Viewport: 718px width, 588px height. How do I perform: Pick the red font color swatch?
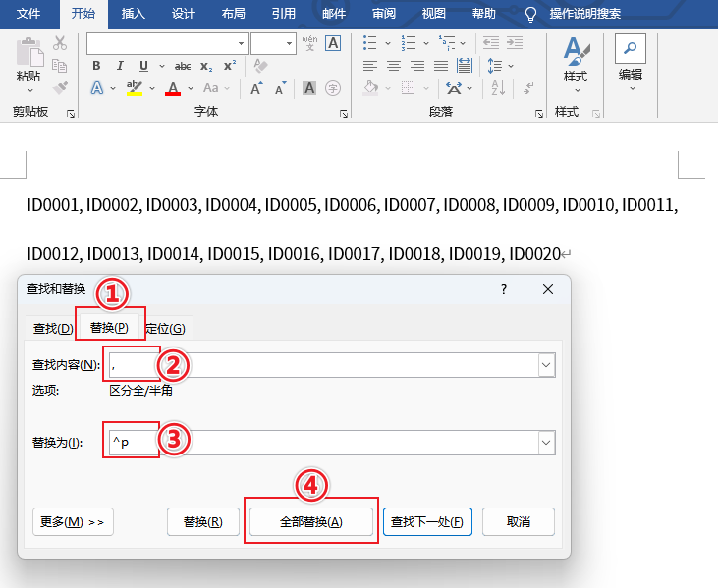pos(173,88)
